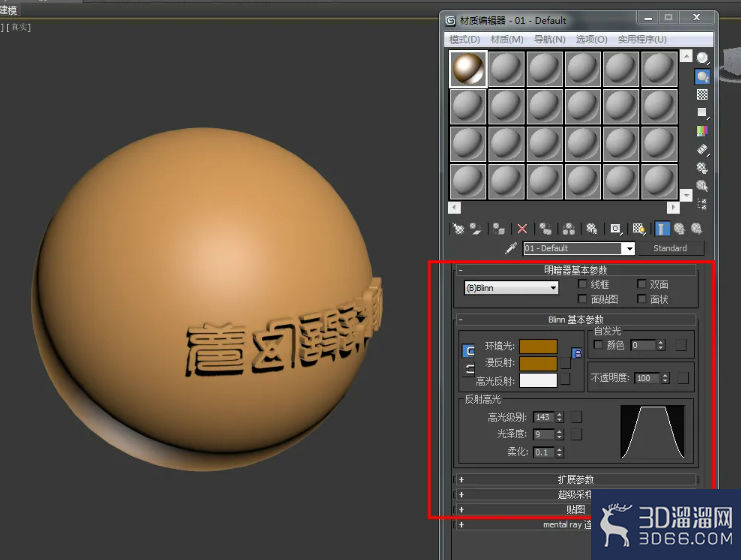
Task: Toggle the ambient-diffuse color lock button
Action: [468, 351]
